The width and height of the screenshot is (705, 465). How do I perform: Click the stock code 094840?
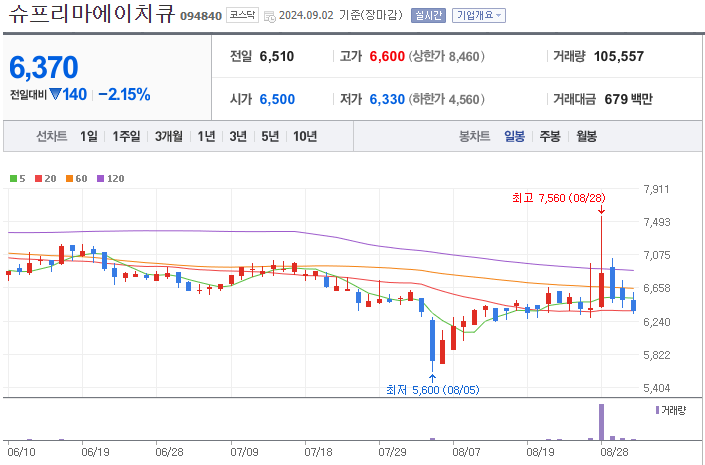(201, 16)
